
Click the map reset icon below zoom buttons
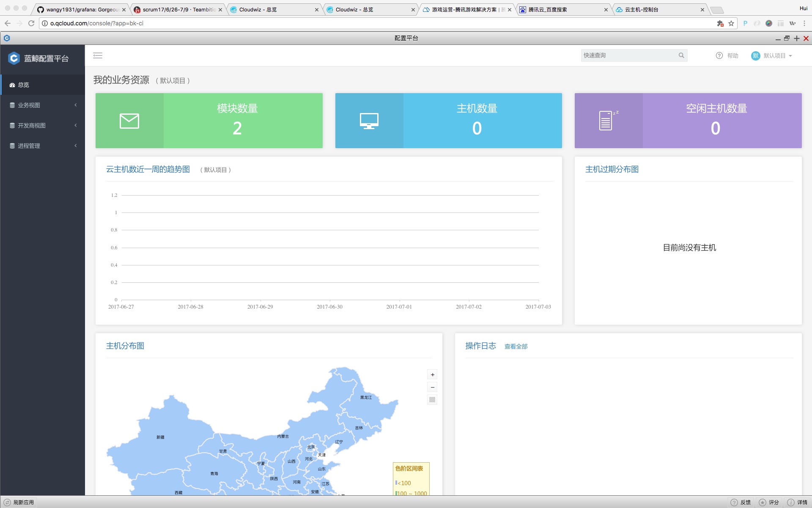[432, 400]
